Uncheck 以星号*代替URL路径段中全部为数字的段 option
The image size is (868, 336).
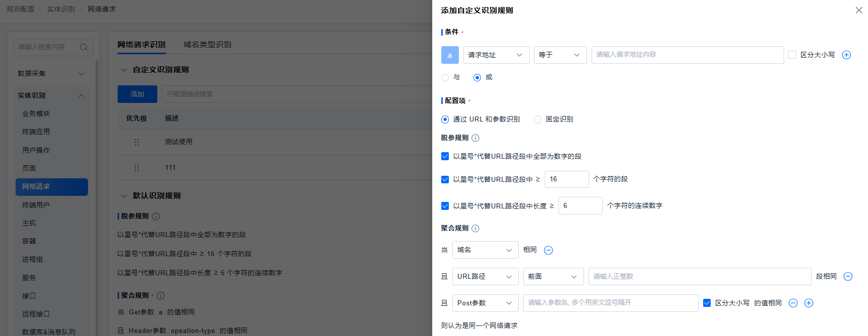pyautogui.click(x=445, y=157)
